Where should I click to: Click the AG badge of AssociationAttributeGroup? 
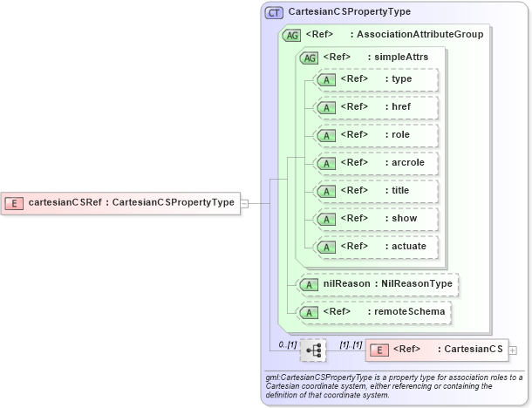[x=292, y=35]
